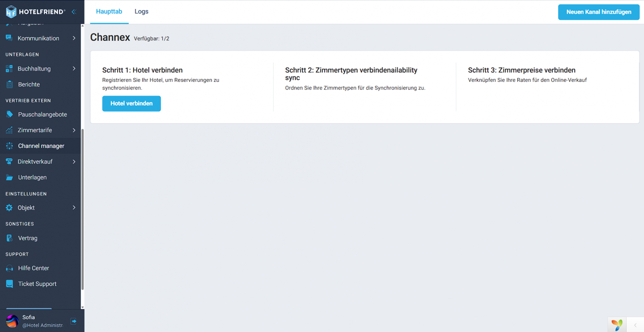Click the Hilfe Center headset icon

point(9,268)
